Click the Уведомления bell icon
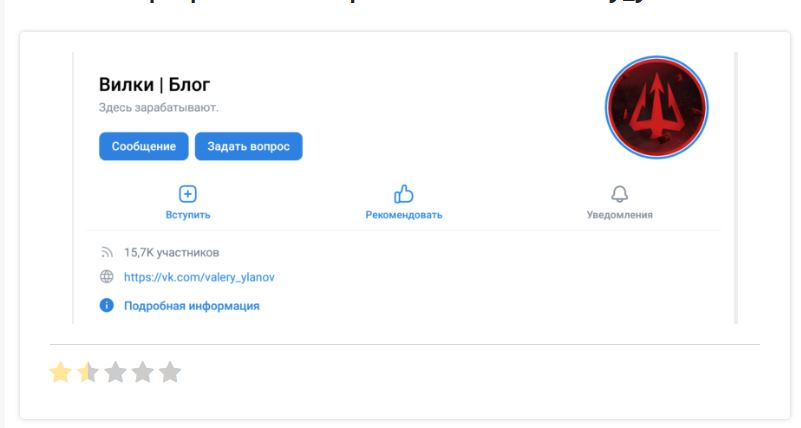This screenshot has width=801, height=428. click(619, 194)
